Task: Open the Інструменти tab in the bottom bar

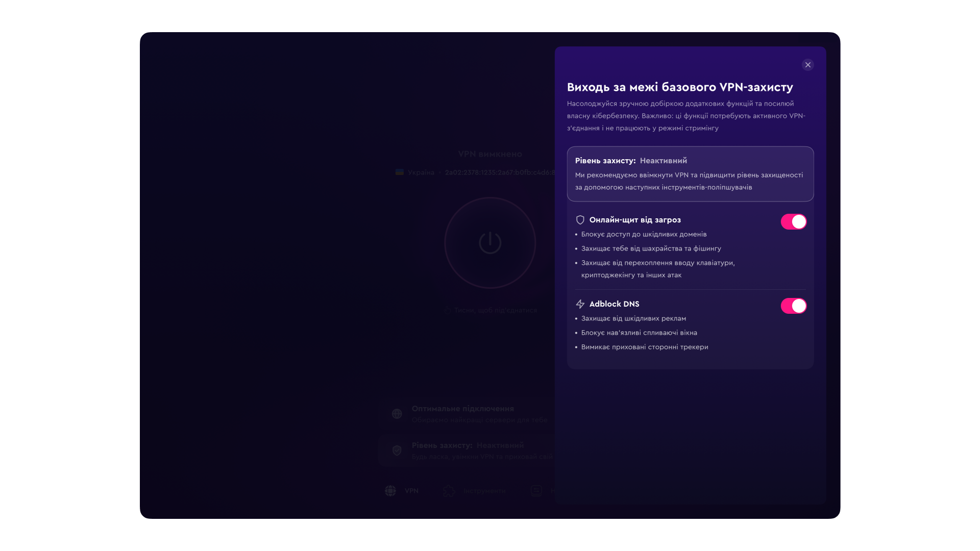Action: click(x=474, y=491)
